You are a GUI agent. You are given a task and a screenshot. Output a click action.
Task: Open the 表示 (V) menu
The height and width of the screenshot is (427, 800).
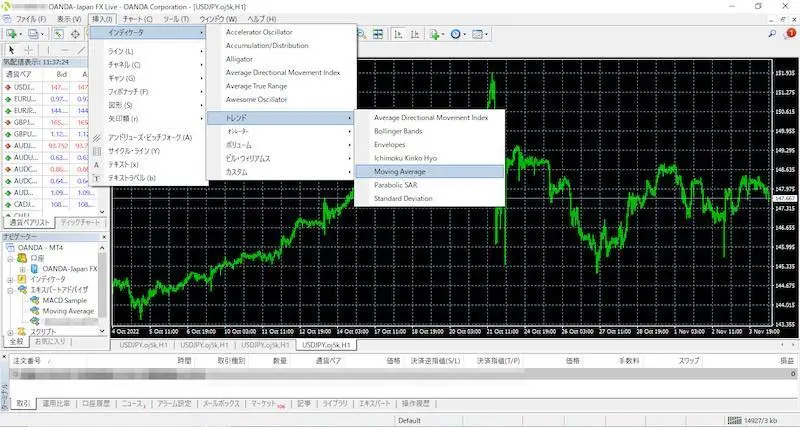[x=69, y=19]
